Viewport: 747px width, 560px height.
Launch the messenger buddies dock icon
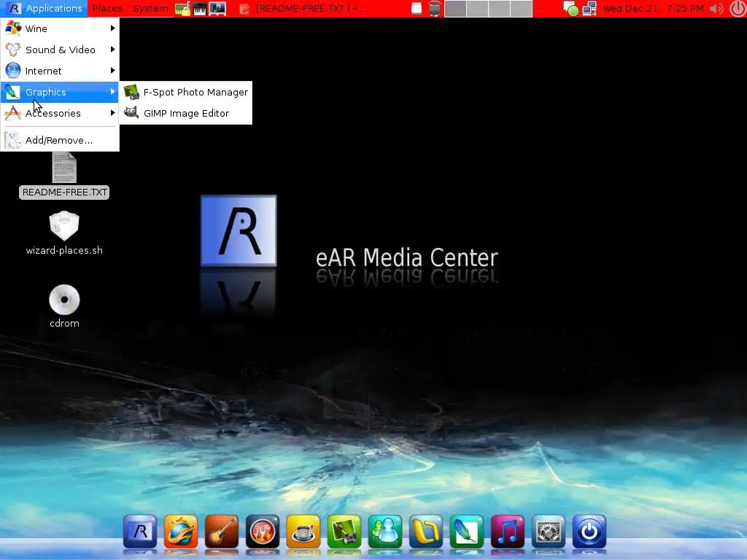click(385, 532)
